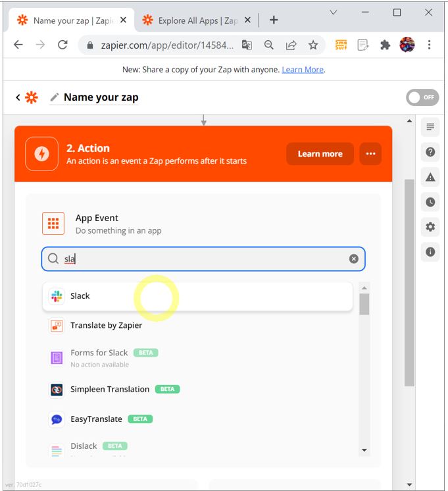Click the results list scrollbar thumb

tap(364, 304)
